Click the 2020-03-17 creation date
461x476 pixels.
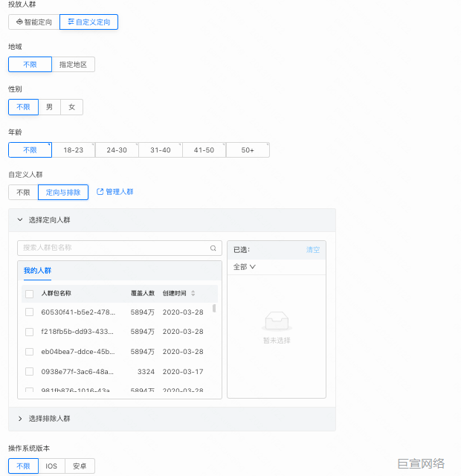[183, 372]
